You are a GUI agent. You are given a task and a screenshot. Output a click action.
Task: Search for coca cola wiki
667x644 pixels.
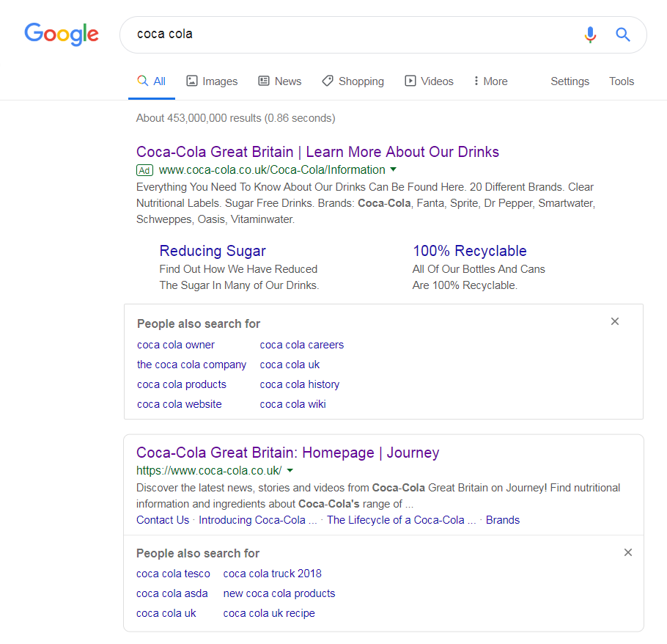[292, 404]
